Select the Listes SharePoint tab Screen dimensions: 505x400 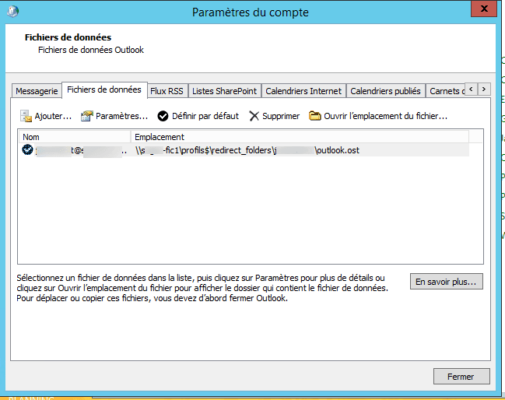(x=224, y=91)
